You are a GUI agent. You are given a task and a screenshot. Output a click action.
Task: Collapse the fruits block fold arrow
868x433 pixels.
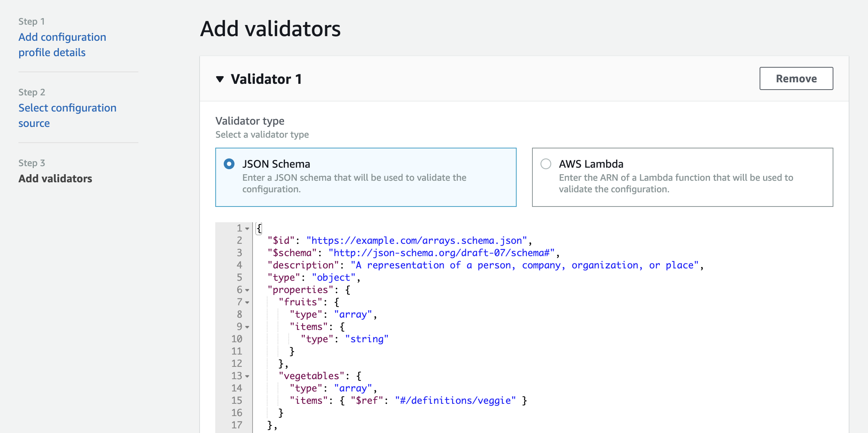click(x=247, y=302)
